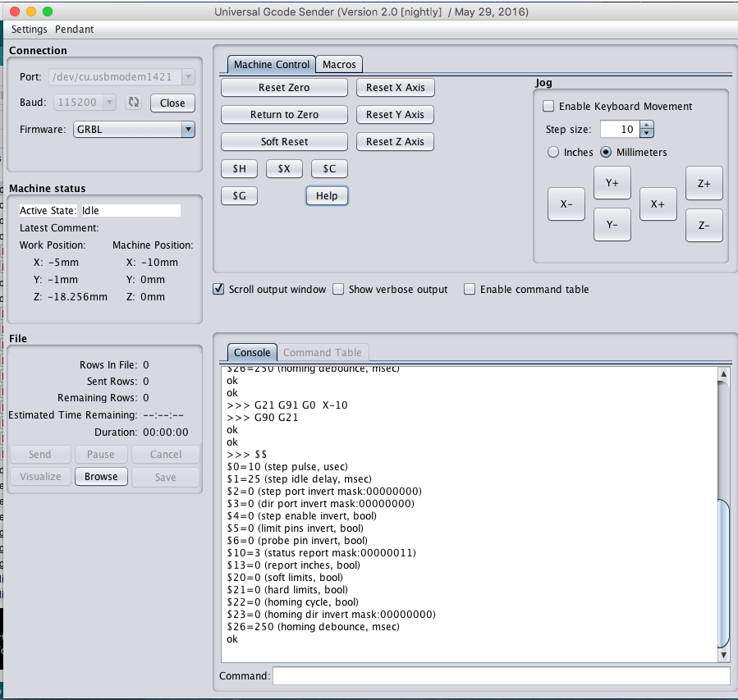Click Duration value 00:00:00
The image size is (738, 700).
(x=166, y=432)
